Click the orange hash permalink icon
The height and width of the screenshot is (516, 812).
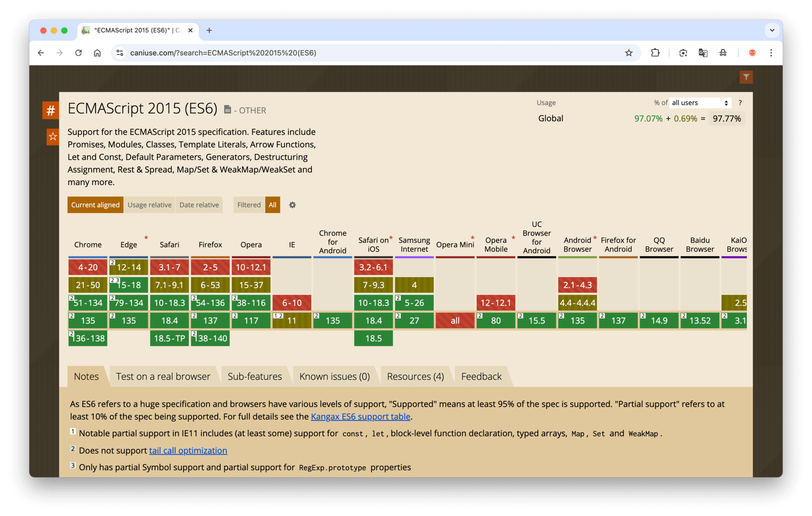click(50, 111)
